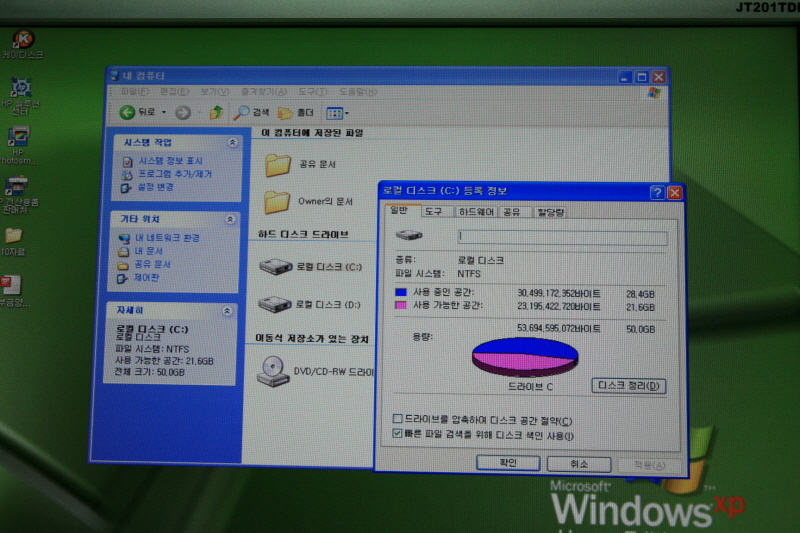Select 로컬 디스크 (C:) drive icon
The image size is (800, 533).
(276, 266)
